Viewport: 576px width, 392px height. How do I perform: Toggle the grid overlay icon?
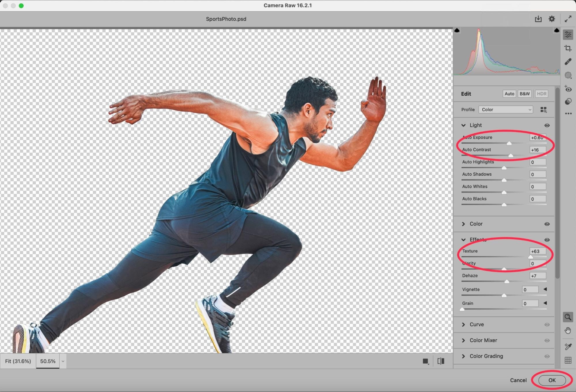(568, 360)
